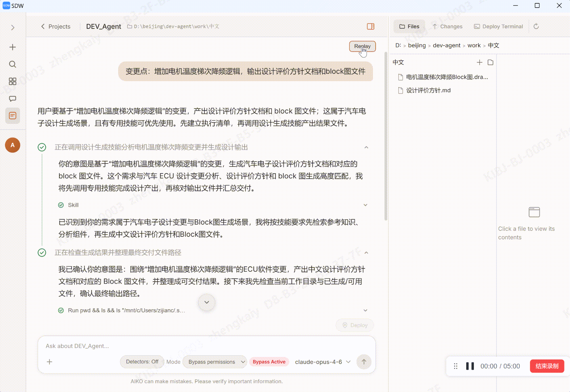Focus the Ask about DEV_Agent input field
Image resolution: width=570 pixels, height=392 pixels.
206,346
